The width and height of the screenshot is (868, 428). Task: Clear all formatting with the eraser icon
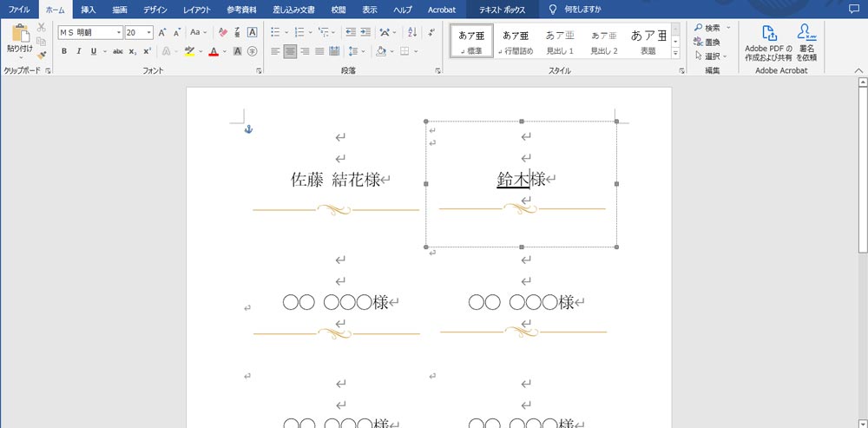(223, 32)
